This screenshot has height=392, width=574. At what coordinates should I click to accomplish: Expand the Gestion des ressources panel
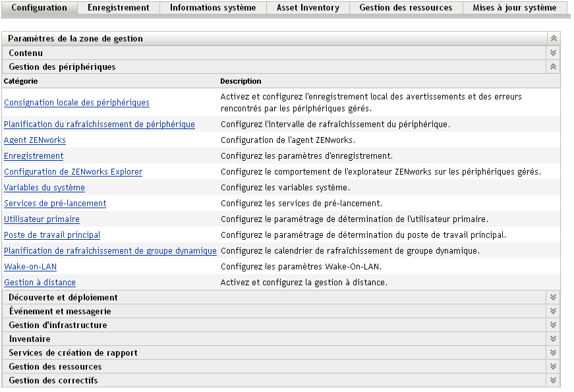click(553, 366)
